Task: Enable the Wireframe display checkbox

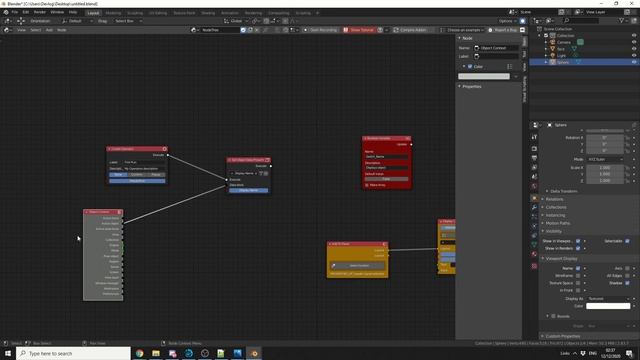Action: click(x=578, y=276)
